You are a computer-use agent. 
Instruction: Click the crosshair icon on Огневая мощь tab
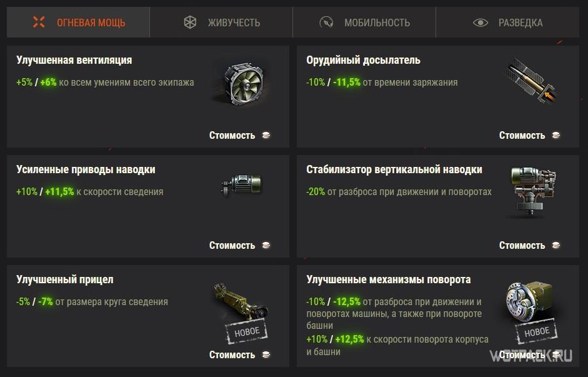click(x=39, y=22)
